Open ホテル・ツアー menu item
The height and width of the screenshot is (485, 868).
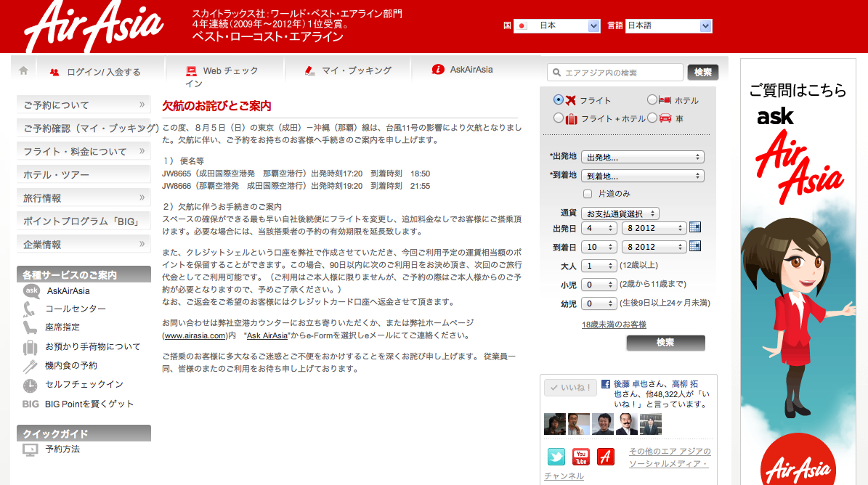coord(84,174)
